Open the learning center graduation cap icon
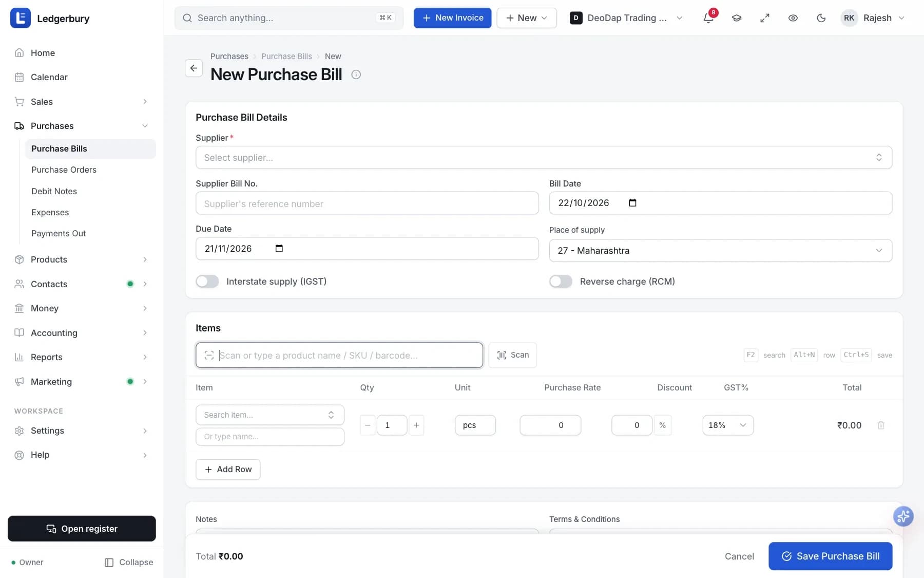 (x=737, y=18)
